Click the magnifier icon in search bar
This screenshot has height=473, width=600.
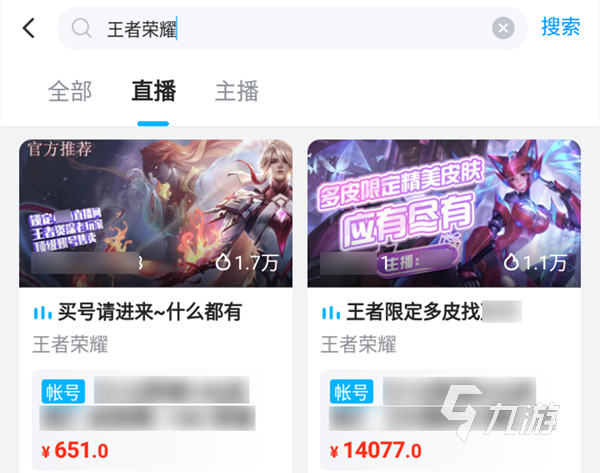82,28
